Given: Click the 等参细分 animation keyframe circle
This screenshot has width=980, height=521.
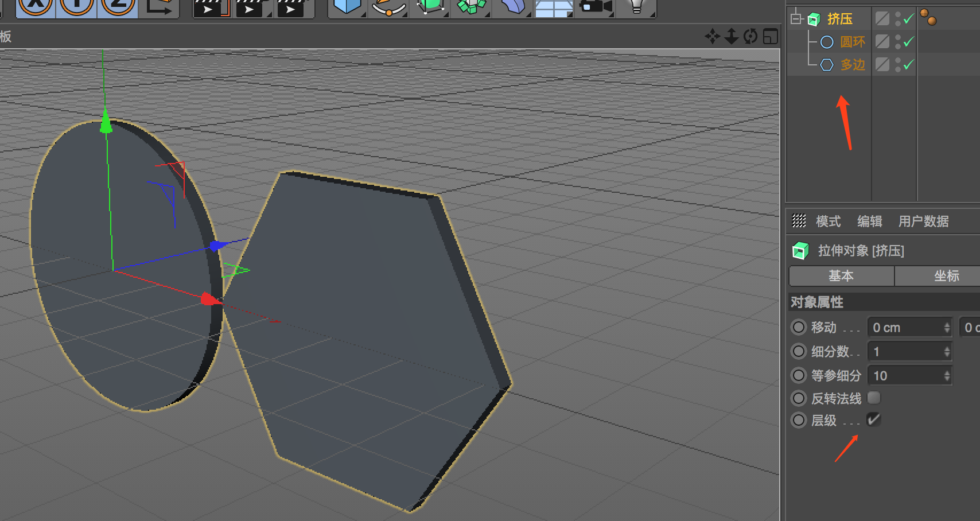Looking at the screenshot, I should (799, 375).
